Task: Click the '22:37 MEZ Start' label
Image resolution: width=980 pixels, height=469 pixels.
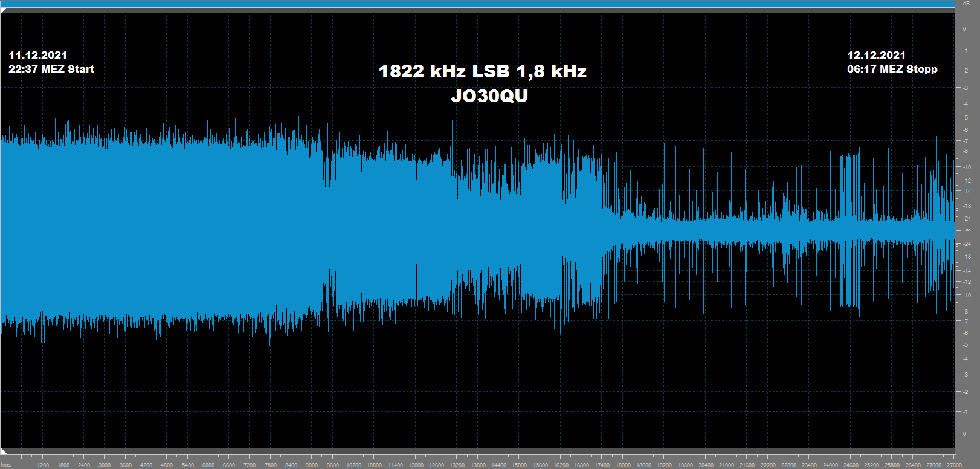Action: (51, 69)
